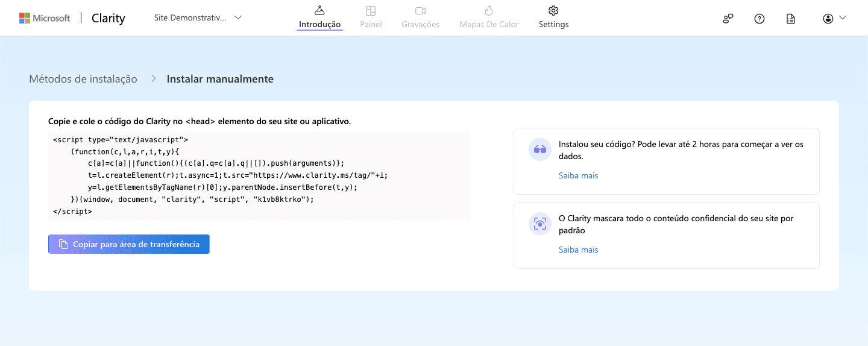Click Copiar para área de transferência button
The width and height of the screenshot is (868, 346).
pos(129,244)
